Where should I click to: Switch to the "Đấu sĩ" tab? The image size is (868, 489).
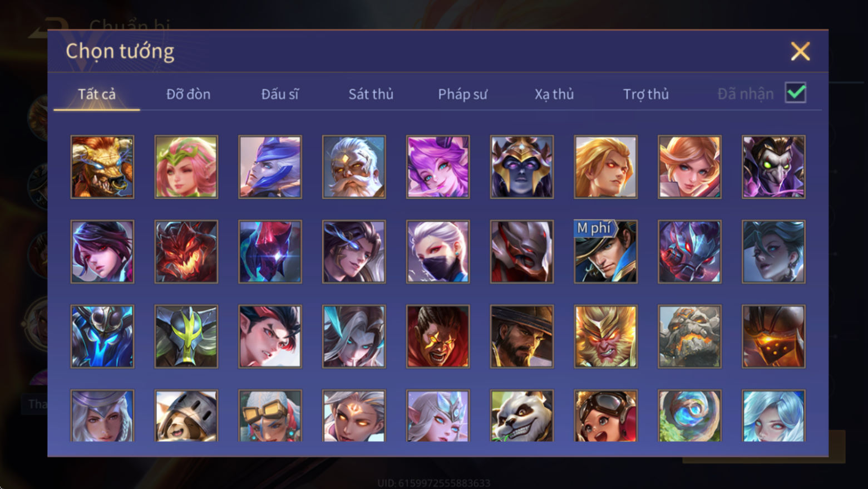pos(280,94)
